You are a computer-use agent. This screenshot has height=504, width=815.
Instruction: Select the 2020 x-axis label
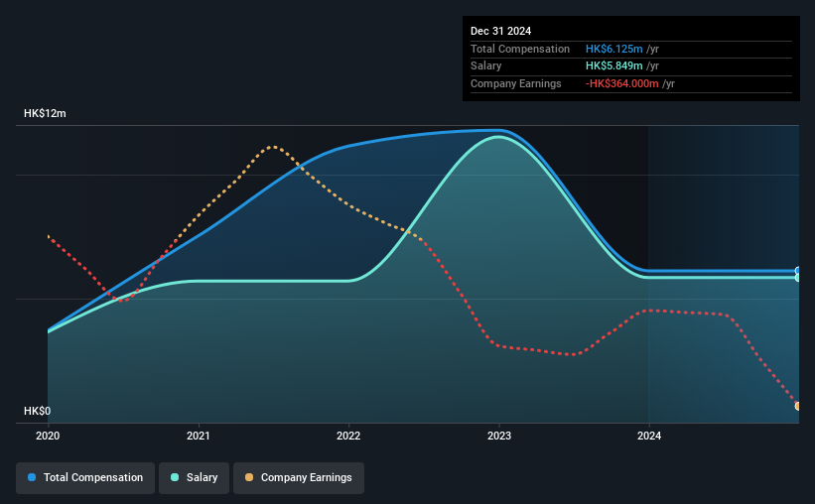(x=48, y=436)
